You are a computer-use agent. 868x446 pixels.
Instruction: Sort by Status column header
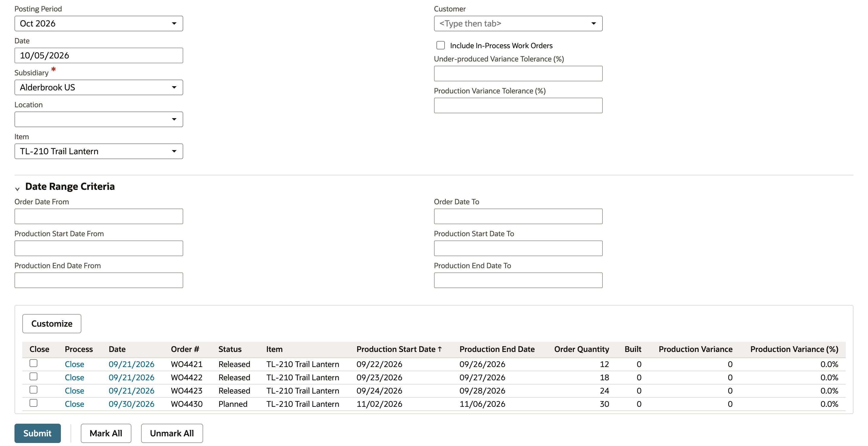click(230, 349)
